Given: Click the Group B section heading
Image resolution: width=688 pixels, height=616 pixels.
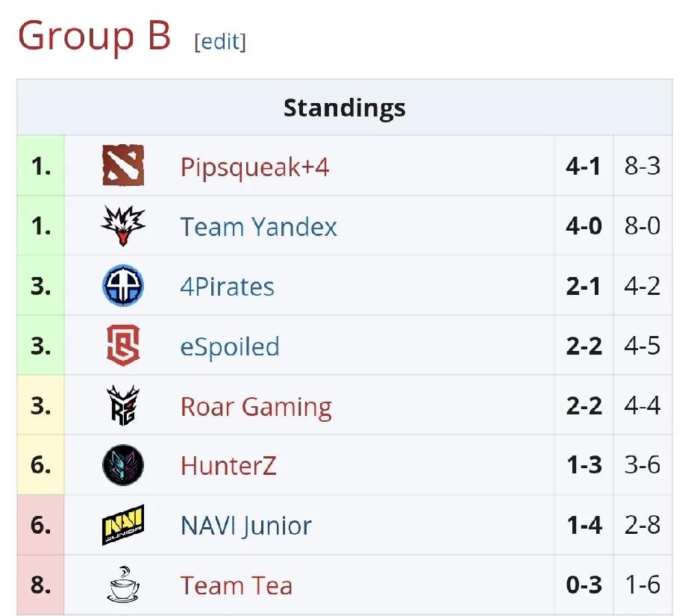Looking at the screenshot, I should pyautogui.click(x=95, y=35).
